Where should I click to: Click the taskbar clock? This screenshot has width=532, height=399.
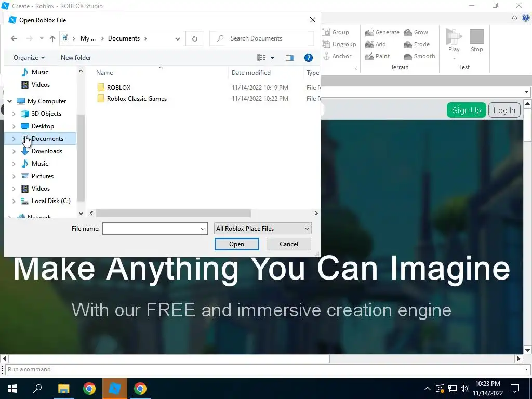[x=487, y=389]
